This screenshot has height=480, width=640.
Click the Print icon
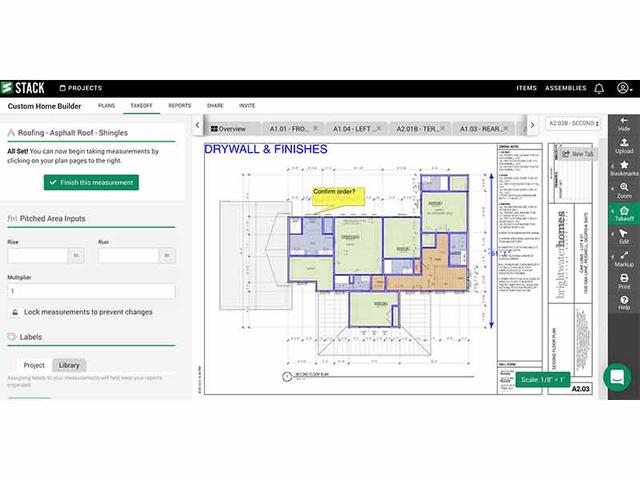[x=623, y=281]
